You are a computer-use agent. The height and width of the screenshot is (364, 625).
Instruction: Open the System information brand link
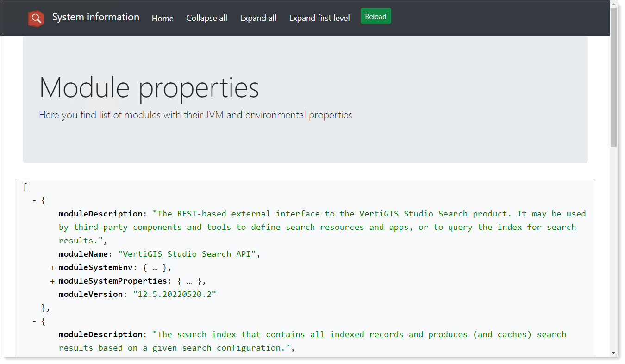pos(96,17)
